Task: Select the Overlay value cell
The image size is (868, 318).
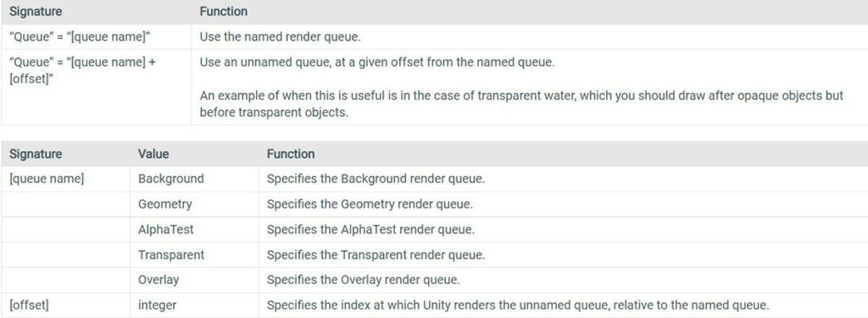Action: point(194,280)
